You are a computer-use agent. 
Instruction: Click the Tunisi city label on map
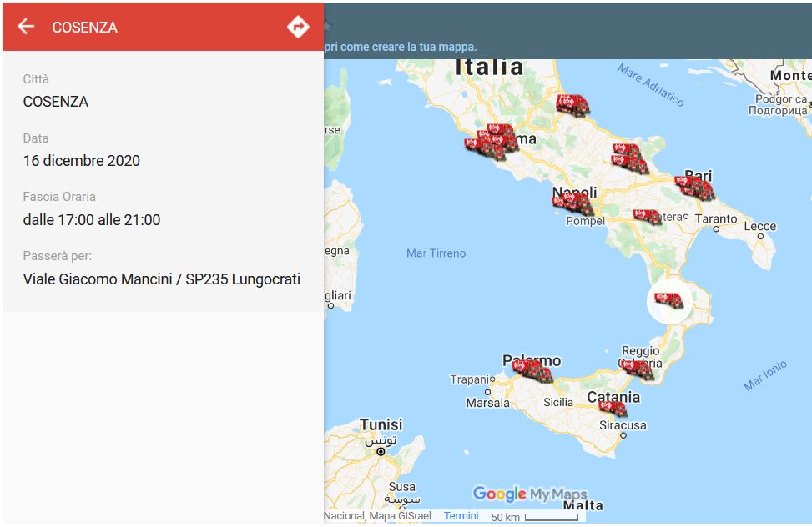click(x=381, y=425)
